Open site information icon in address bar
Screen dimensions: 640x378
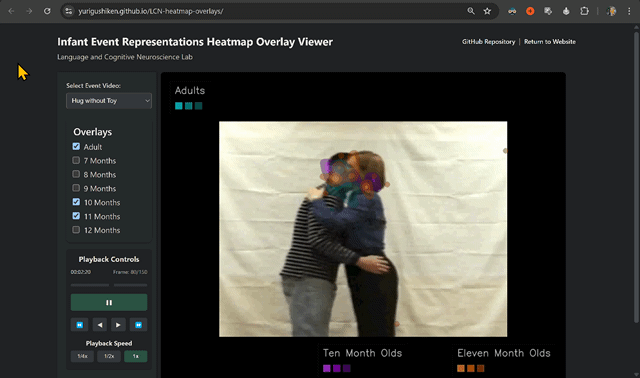pyautogui.click(x=69, y=11)
